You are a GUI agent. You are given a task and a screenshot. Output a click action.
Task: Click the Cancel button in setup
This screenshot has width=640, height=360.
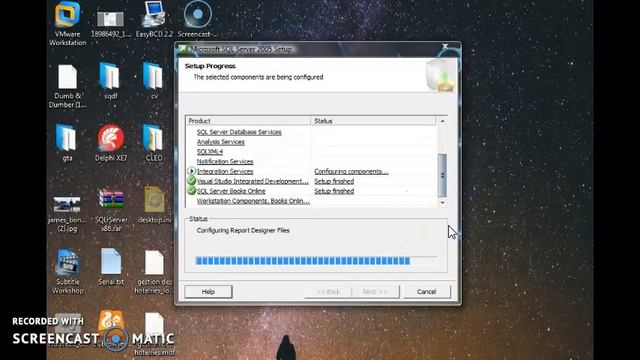[x=427, y=291]
